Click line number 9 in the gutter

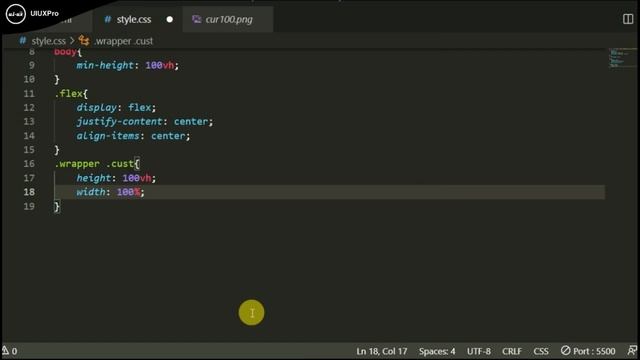point(32,65)
